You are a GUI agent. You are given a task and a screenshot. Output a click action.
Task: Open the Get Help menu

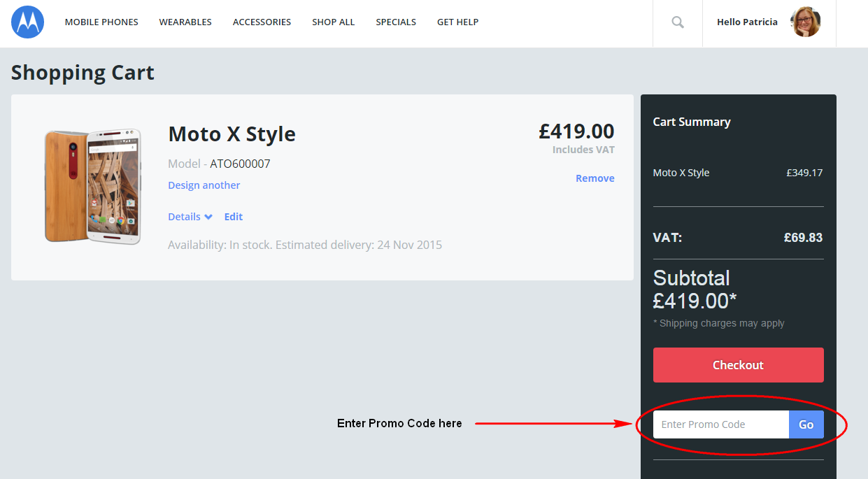click(x=457, y=22)
